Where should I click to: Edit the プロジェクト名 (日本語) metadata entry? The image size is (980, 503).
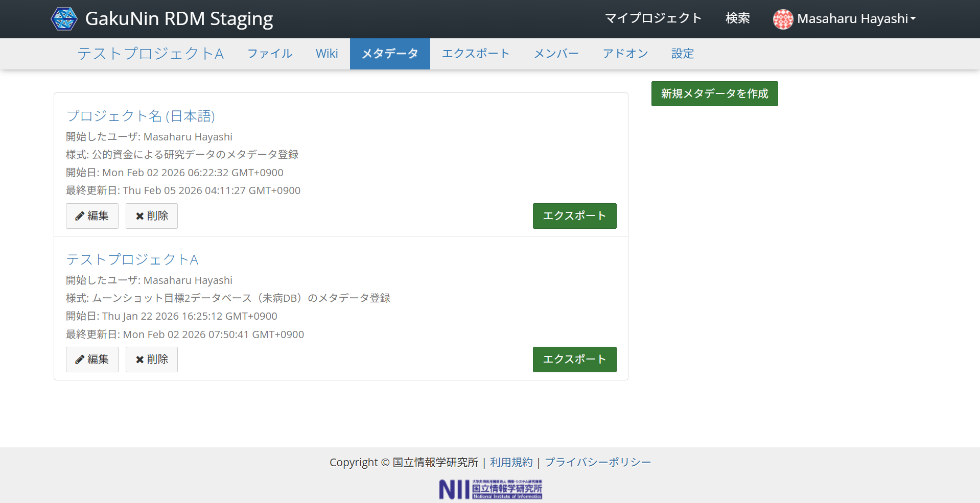[x=92, y=216]
